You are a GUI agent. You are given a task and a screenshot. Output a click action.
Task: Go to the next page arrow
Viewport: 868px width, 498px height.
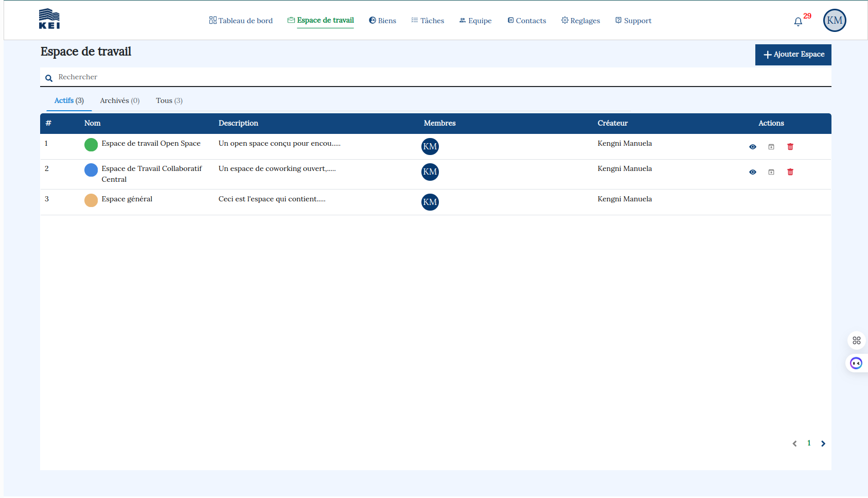(x=823, y=443)
